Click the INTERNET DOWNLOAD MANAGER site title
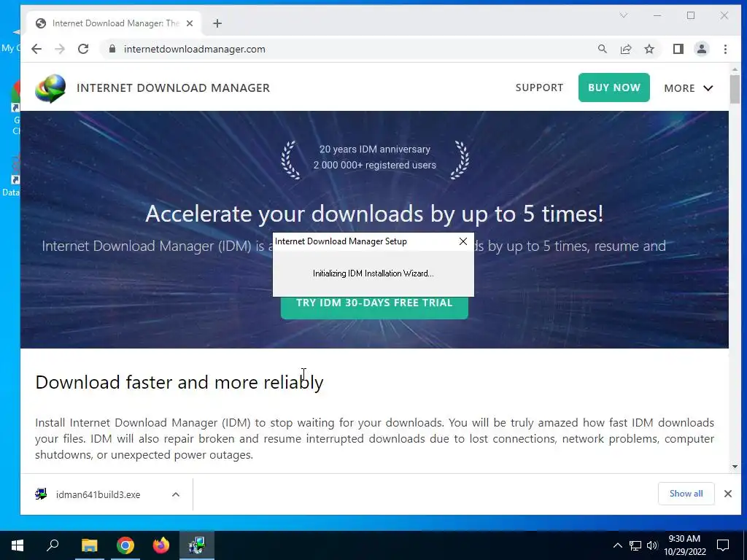The width and height of the screenshot is (747, 560). coord(174,88)
